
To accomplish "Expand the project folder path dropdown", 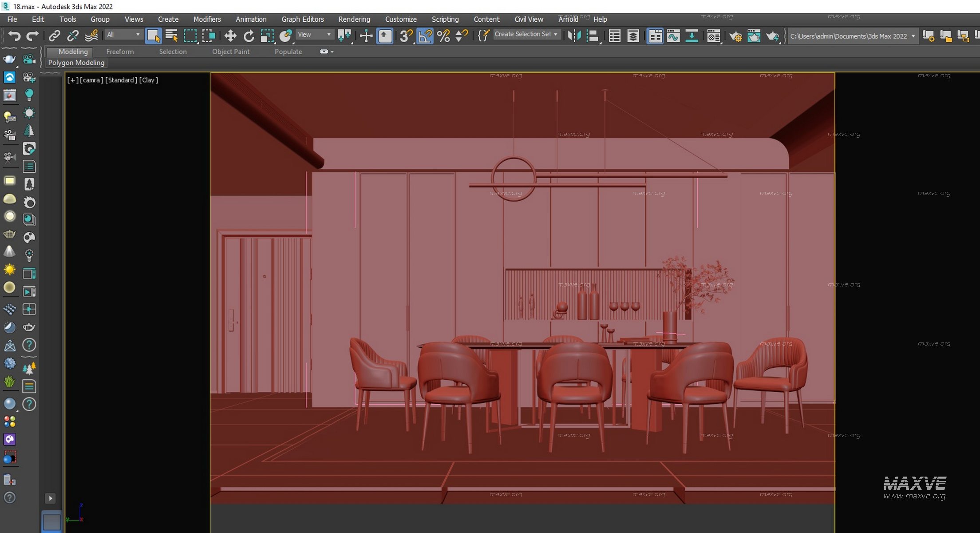I will pos(913,36).
